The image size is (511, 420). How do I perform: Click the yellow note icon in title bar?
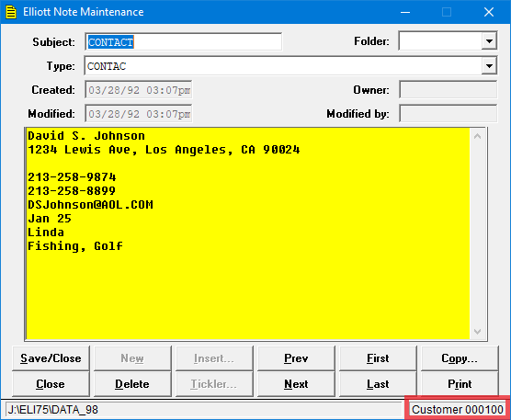point(11,12)
